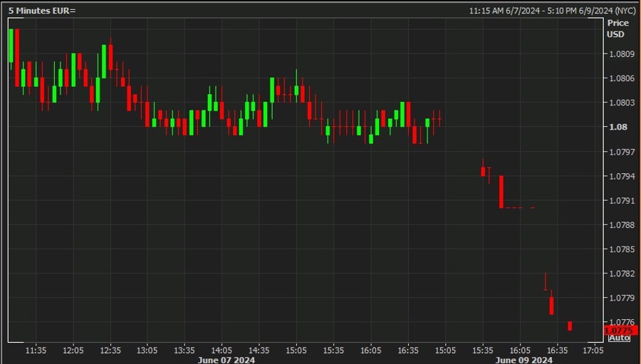Select the red 1.0775 current price marker
This screenshot has width=641, height=364.
point(620,330)
